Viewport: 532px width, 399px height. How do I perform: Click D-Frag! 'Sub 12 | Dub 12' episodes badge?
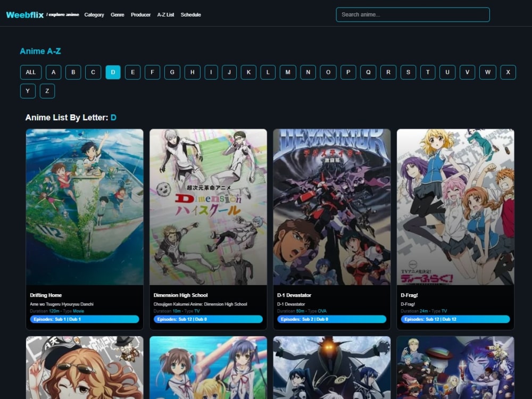tap(455, 319)
